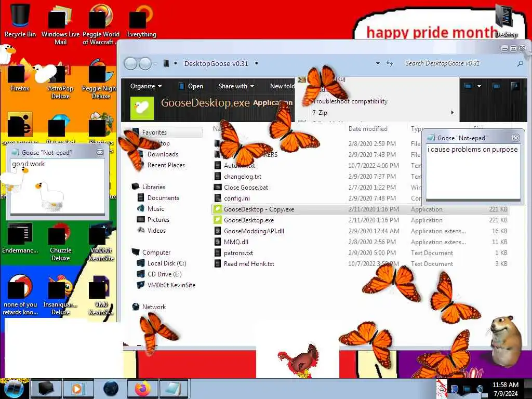
Task: Open the Music library
Action: [x=155, y=208]
